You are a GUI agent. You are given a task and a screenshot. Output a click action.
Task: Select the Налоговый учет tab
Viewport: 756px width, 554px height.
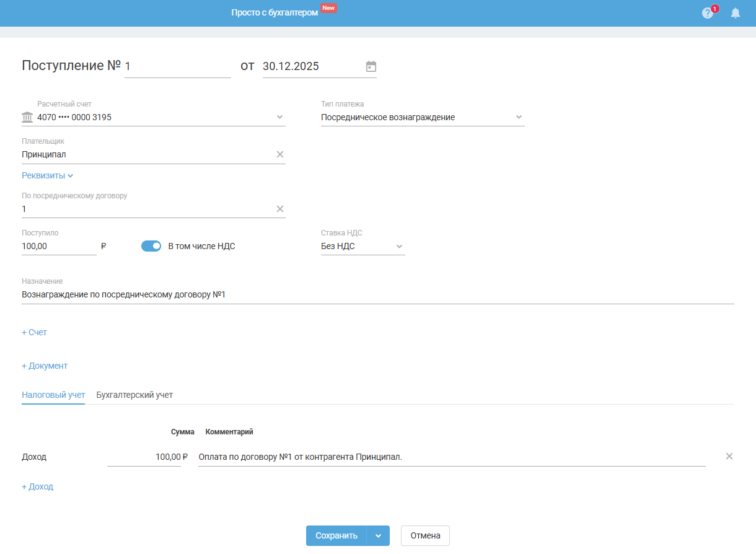53,395
